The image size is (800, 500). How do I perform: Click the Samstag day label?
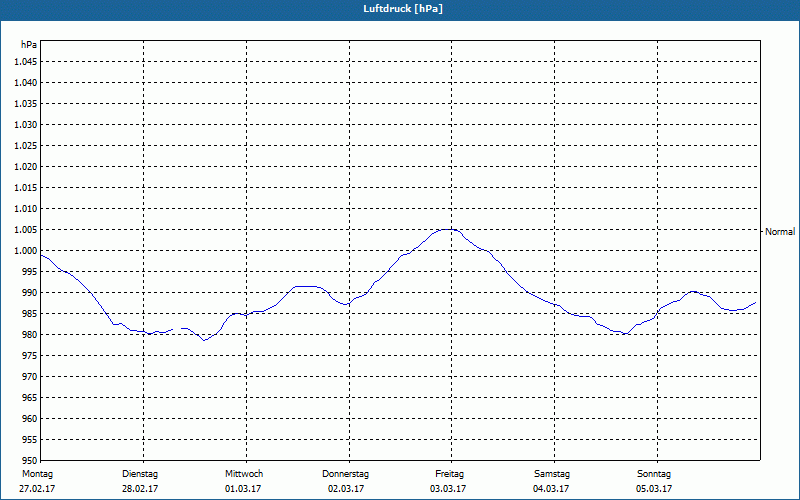click(x=552, y=474)
